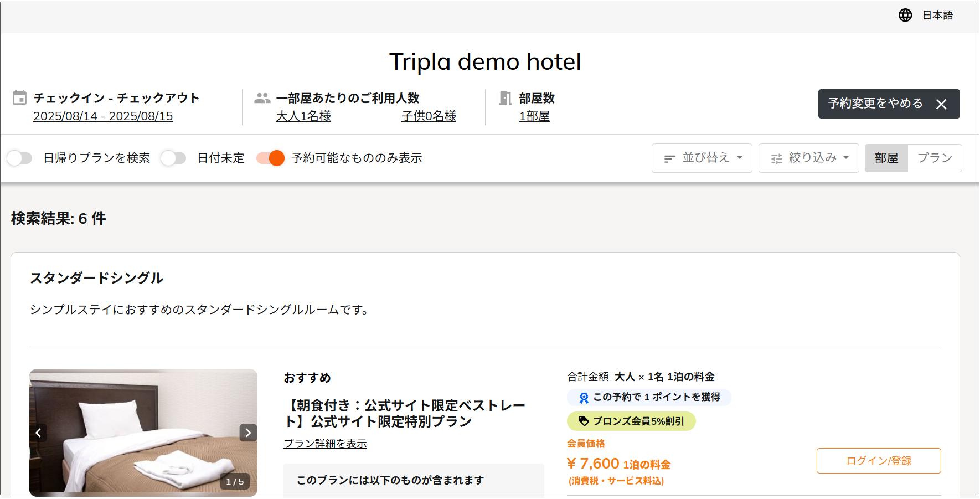Change child count 子供0名様

coord(429,116)
